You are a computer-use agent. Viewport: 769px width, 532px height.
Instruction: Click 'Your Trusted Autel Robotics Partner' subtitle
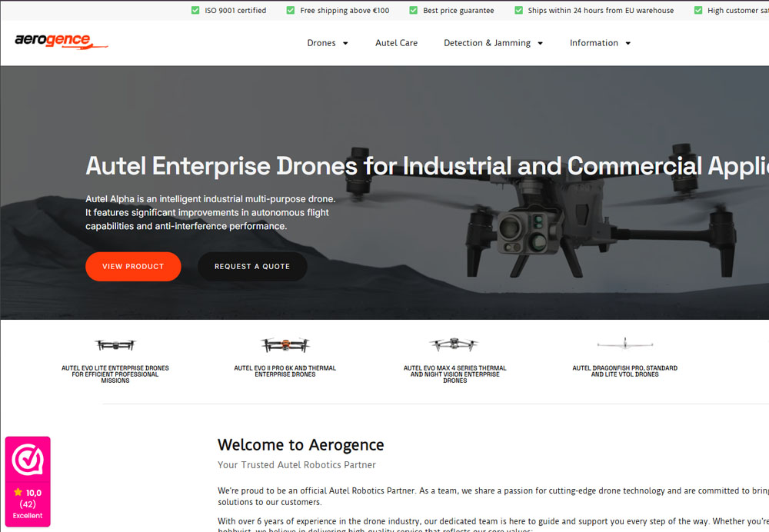point(297,465)
